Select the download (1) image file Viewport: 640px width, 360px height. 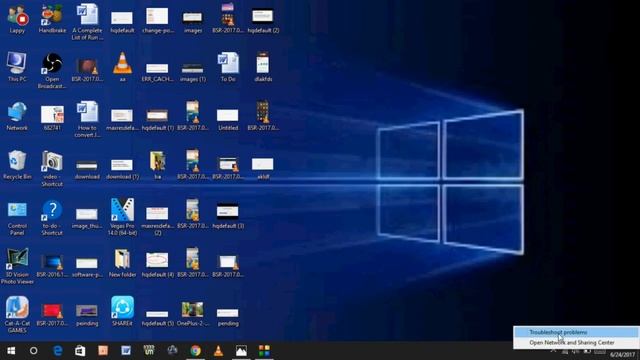(x=122, y=169)
